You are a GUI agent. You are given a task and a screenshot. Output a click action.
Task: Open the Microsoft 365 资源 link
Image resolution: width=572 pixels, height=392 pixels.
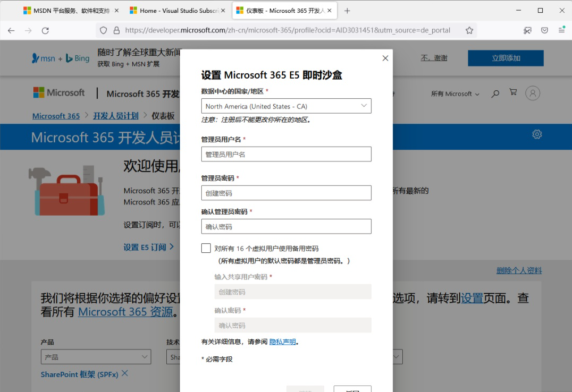coord(125,312)
